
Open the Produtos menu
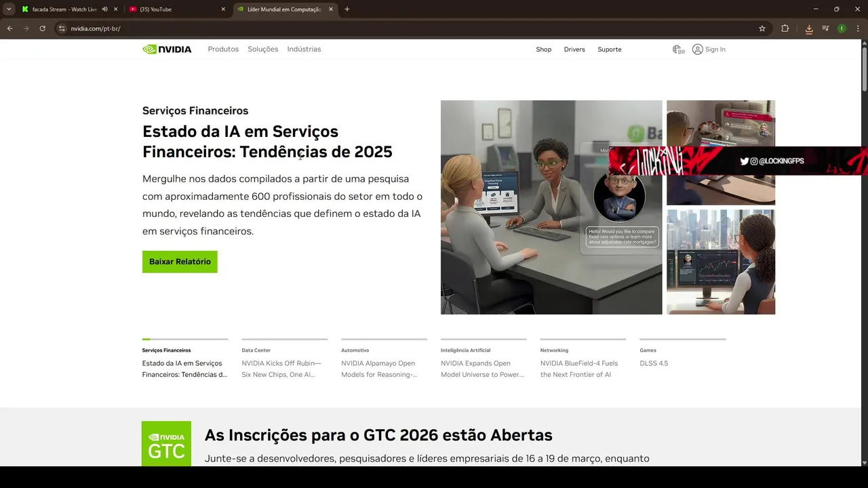(223, 49)
